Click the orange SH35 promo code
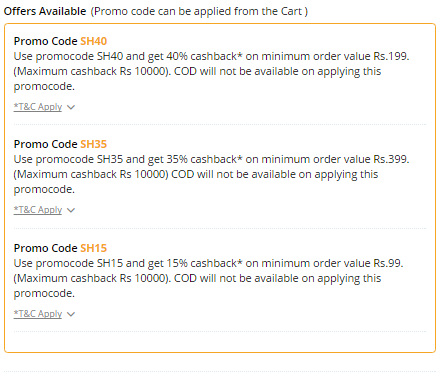447x374 pixels. (x=94, y=144)
